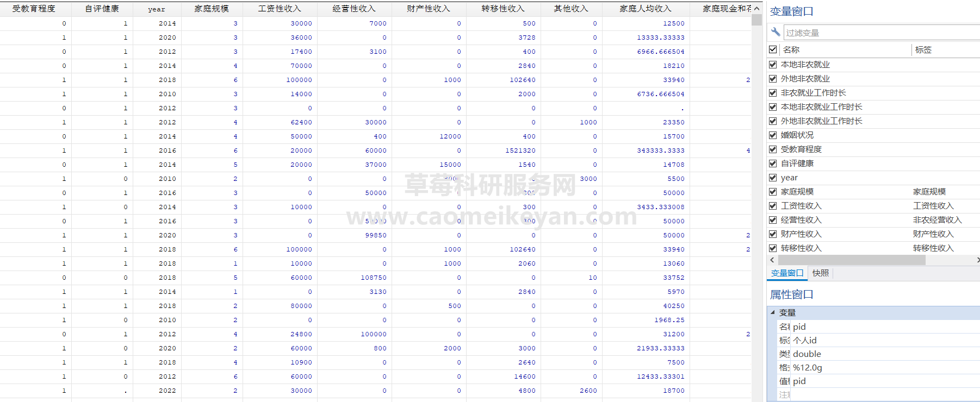Select cell value 2600 in 其他收入 column
Viewport: 980px width, 402px height.
(588, 391)
